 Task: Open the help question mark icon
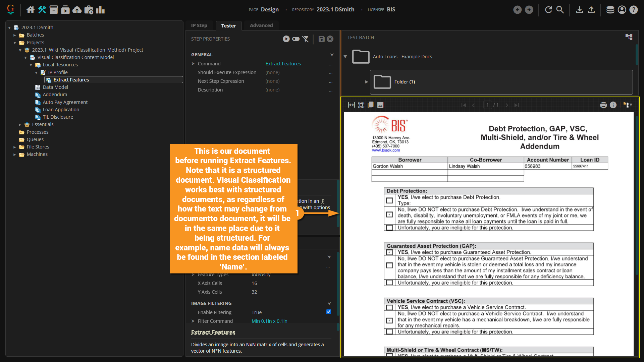pyautogui.click(x=633, y=10)
